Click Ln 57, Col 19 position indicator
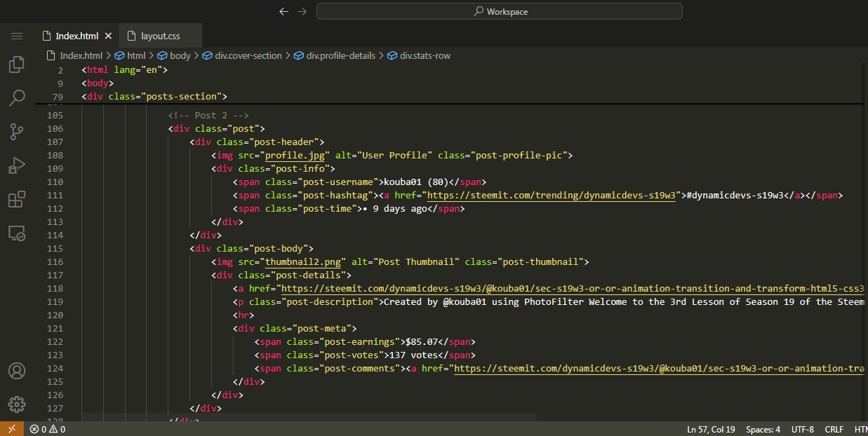 712,429
